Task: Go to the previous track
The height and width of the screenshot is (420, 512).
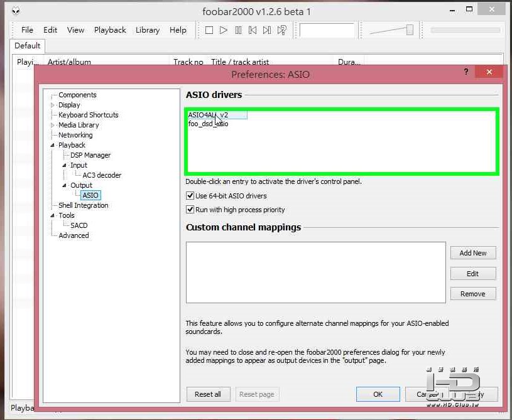Action: (x=253, y=30)
